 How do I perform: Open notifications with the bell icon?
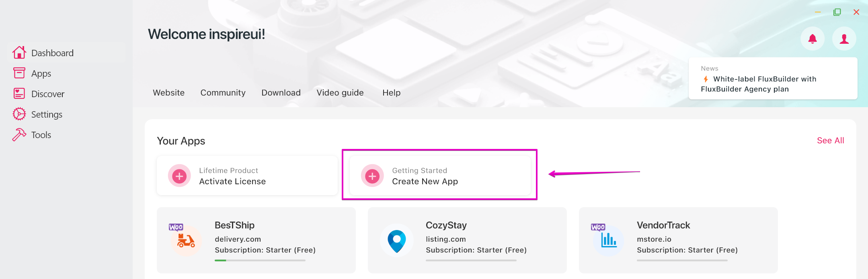[813, 39]
